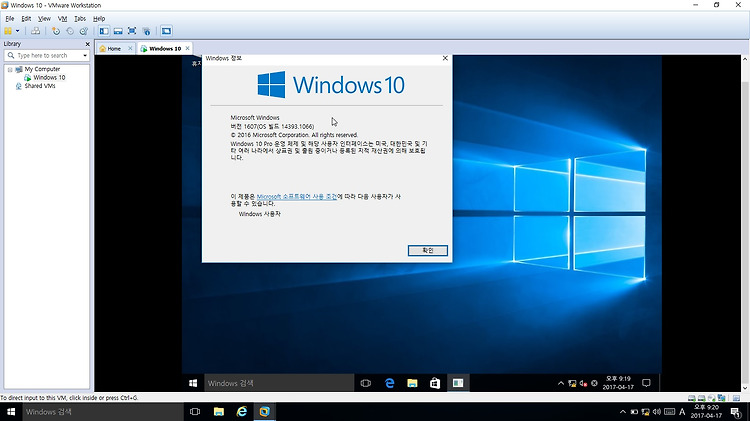Click the host Windows 검색 search box
The image size is (750, 421).
(x=103, y=412)
